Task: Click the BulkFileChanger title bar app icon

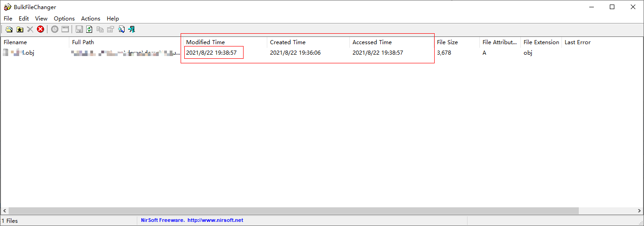Action: (x=7, y=7)
